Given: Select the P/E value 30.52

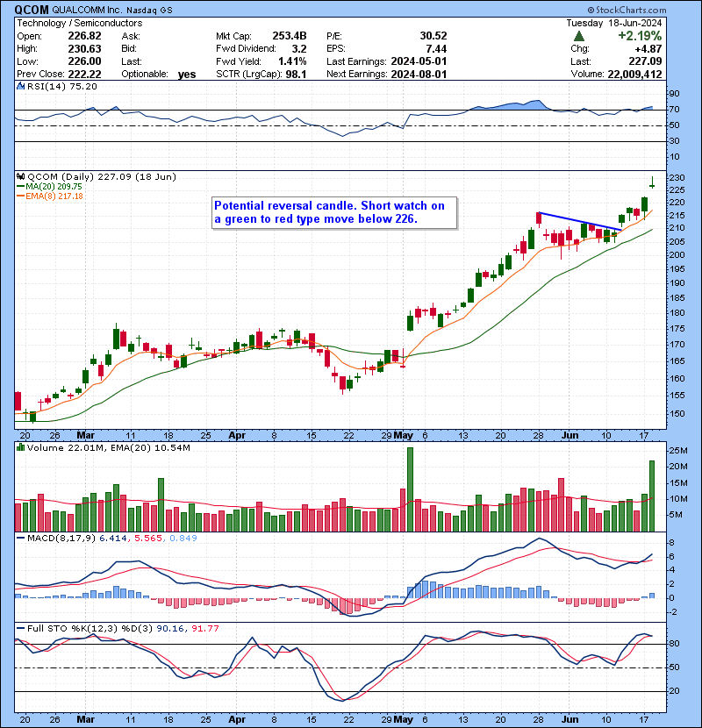Looking at the screenshot, I should point(433,36).
